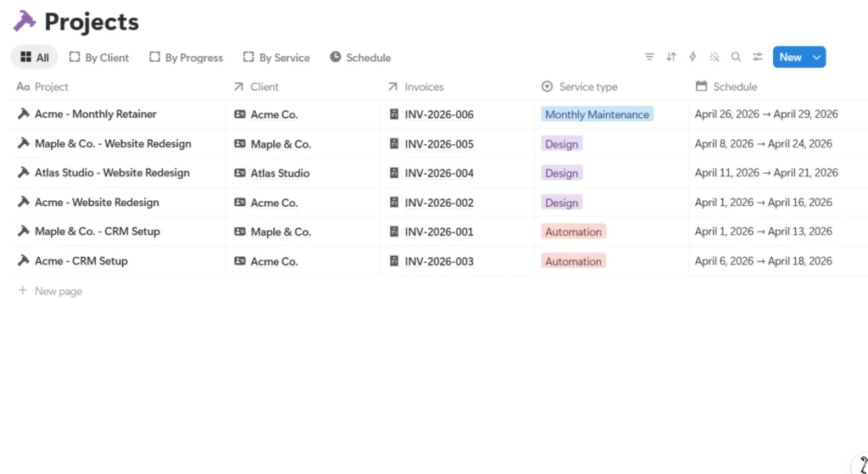Click invoice icon beside INV-2026-006
This screenshot has height=474, width=868.
point(394,114)
